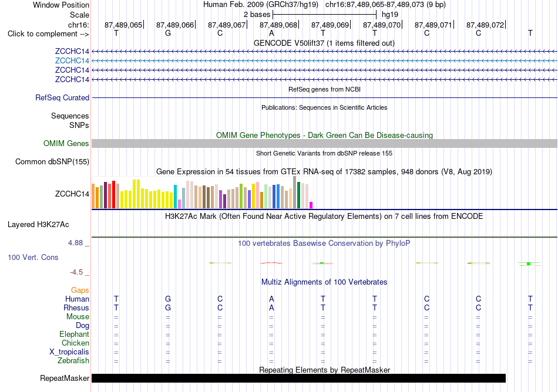This screenshot has height=392, width=558.
Task: Open the 'Layered H3K27Ac' track label
Action: point(38,225)
